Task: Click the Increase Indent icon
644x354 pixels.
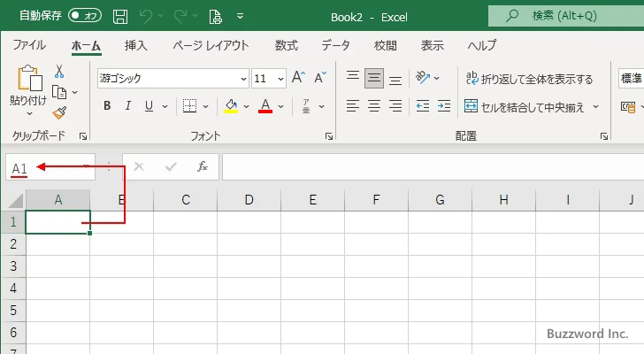Action: tap(444, 106)
